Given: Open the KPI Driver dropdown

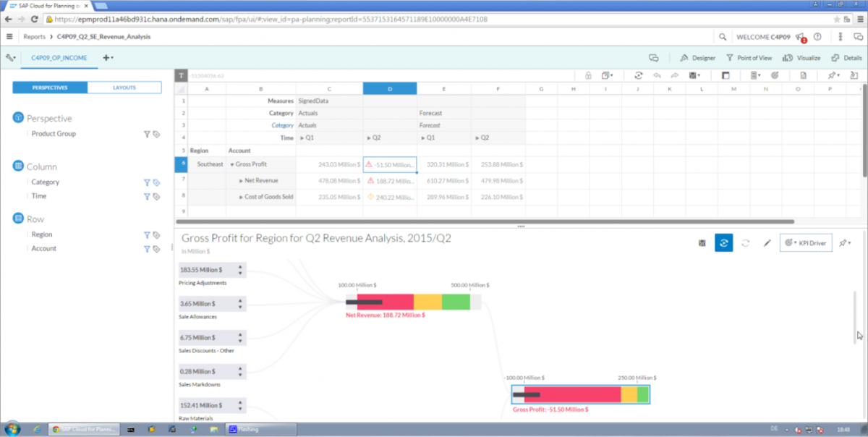Looking at the screenshot, I should tap(806, 243).
